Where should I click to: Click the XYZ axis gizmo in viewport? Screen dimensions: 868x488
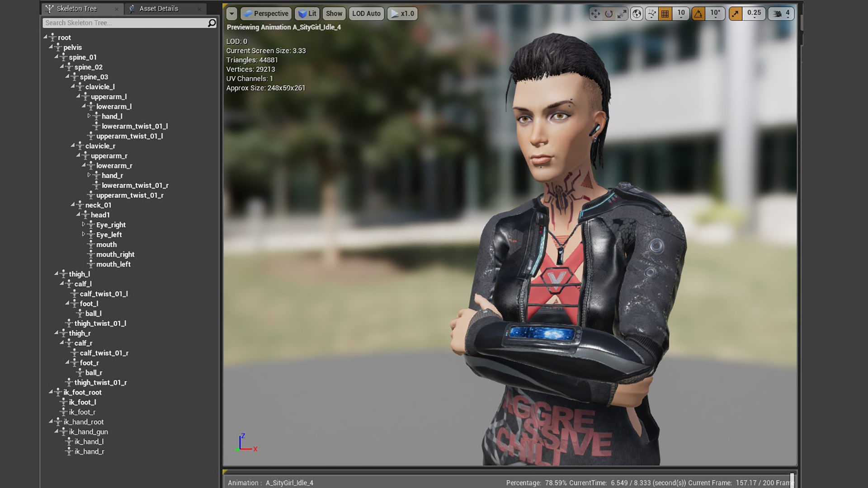pos(246,442)
